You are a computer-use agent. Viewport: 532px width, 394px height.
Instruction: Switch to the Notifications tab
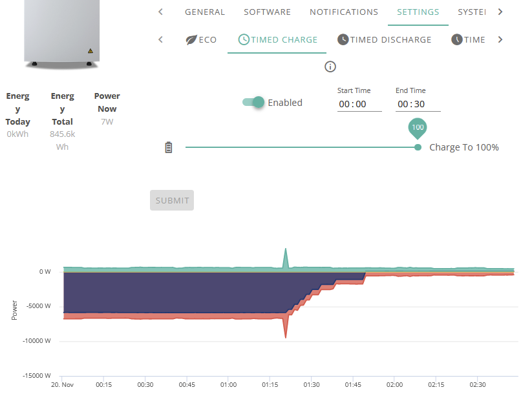[x=344, y=12]
